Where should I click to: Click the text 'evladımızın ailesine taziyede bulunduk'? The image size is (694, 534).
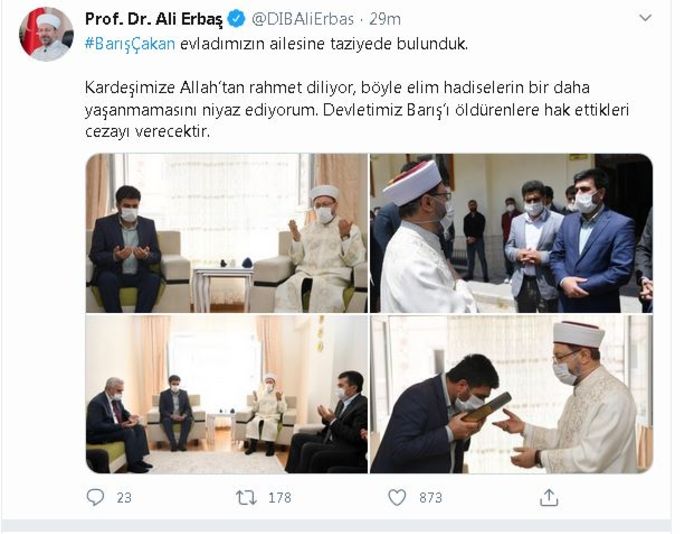pos(324,44)
